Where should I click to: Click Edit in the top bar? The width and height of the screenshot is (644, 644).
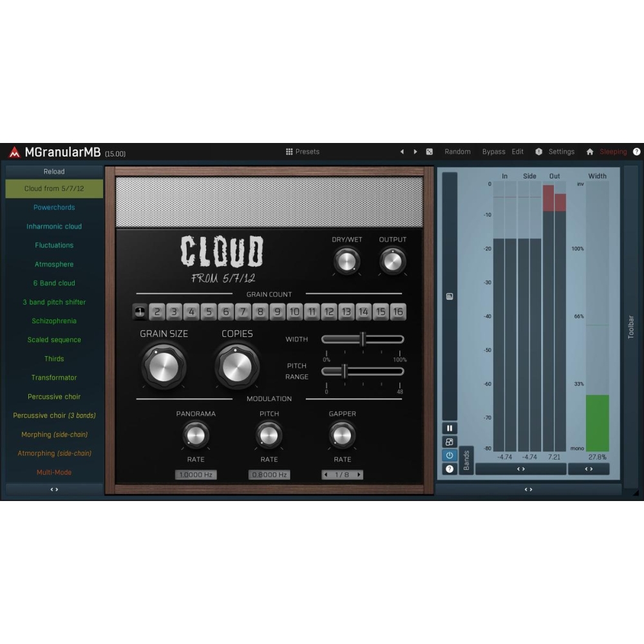[x=518, y=151]
